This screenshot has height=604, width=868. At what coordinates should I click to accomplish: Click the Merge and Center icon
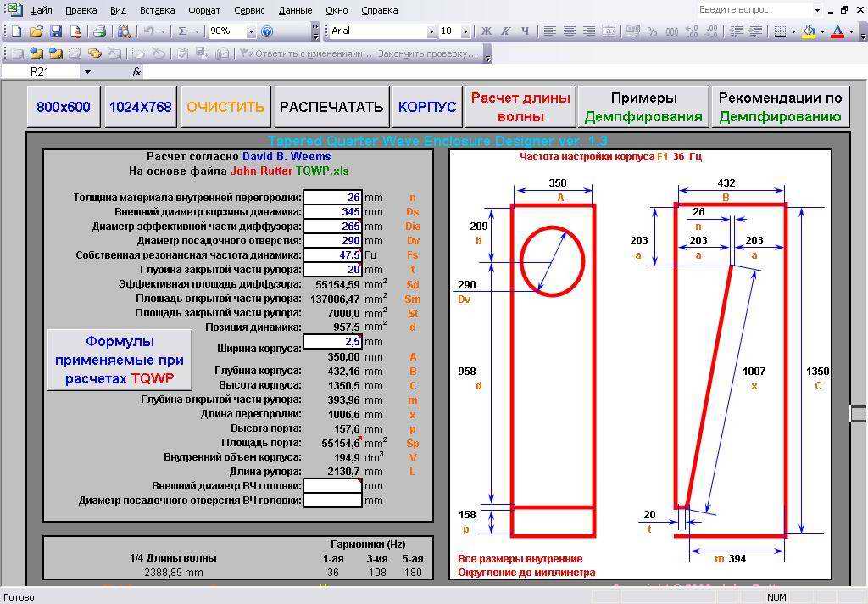click(x=608, y=31)
